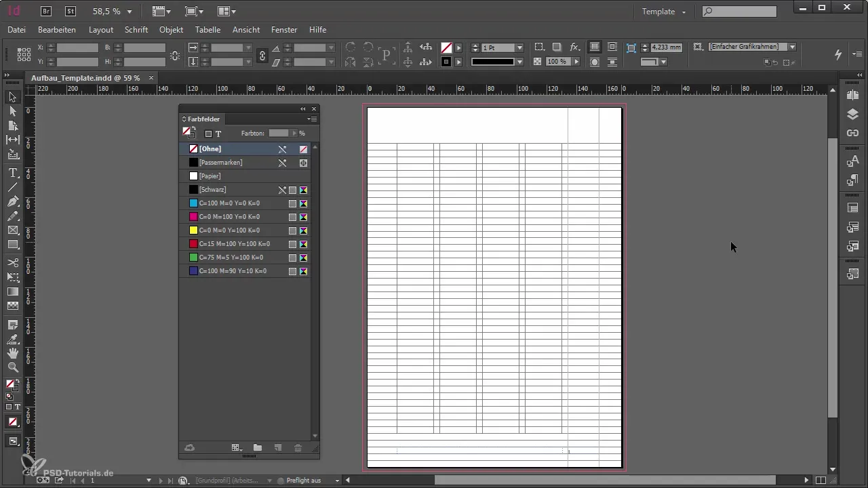The height and width of the screenshot is (488, 868).
Task: Select the Type tool
Action: point(13,174)
